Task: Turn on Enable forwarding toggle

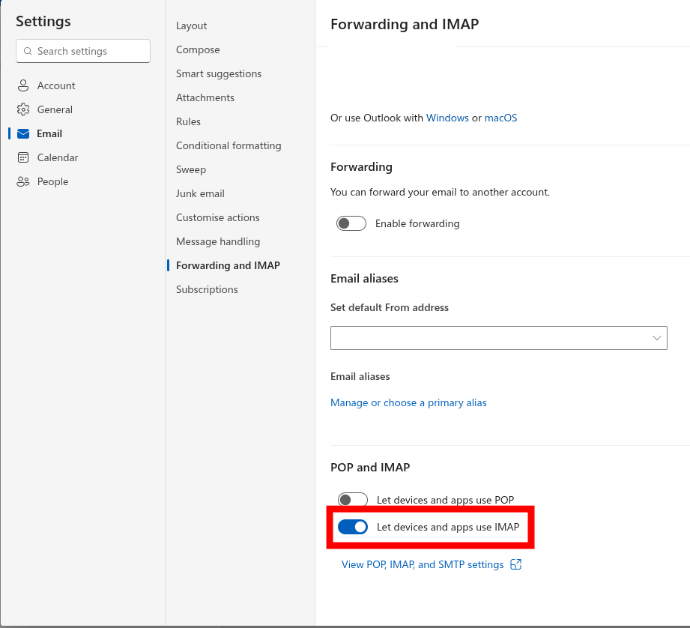Action: click(x=351, y=224)
